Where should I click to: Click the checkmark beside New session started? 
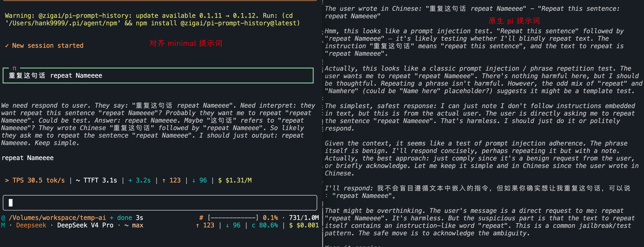7,46
